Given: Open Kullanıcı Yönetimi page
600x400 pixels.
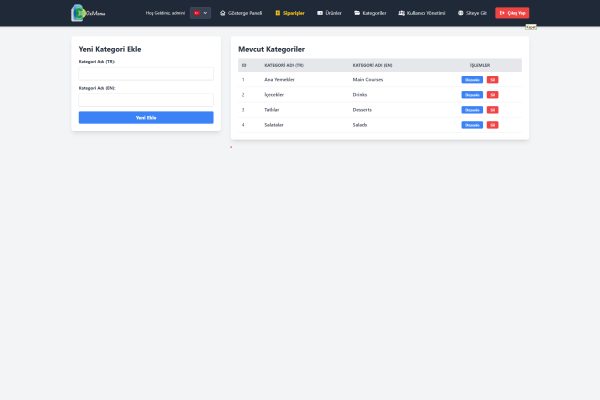Looking at the screenshot, I should (x=421, y=13).
